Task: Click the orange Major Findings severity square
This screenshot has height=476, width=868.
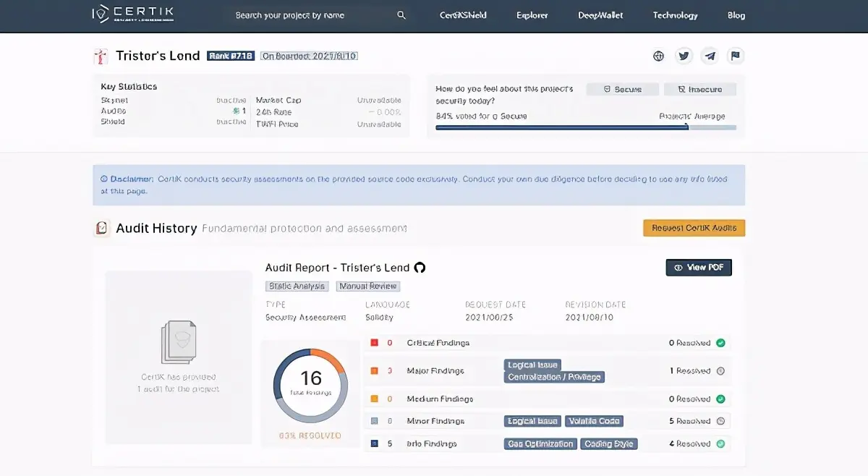Action: pos(375,371)
